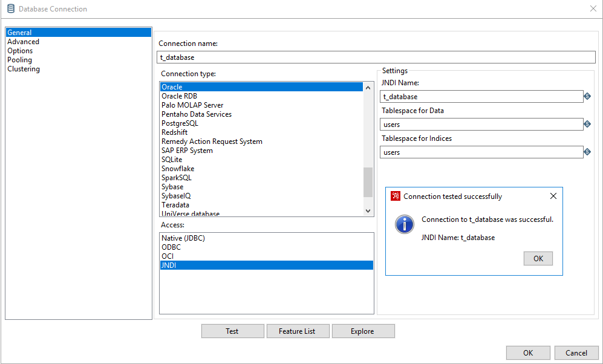Click variable icon beside JNDI Name field

click(587, 96)
